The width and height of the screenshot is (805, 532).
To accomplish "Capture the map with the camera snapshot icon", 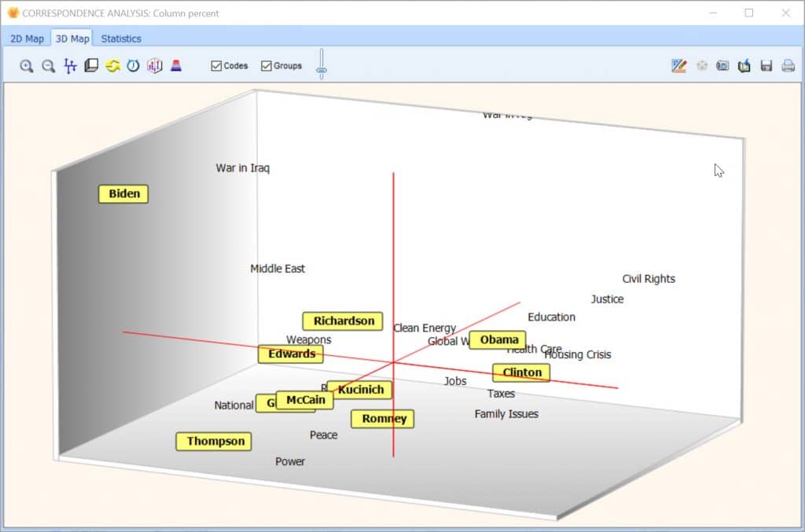I will 723,66.
